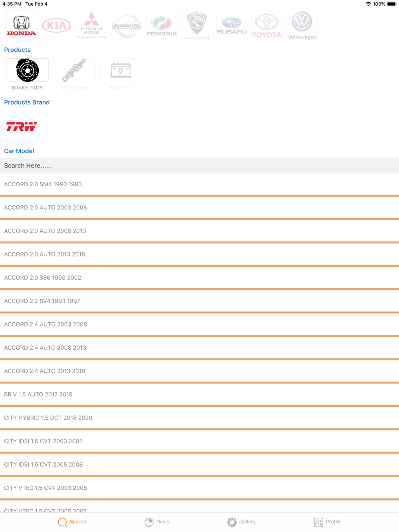Open the News tab
The height and width of the screenshot is (532, 399).
(x=157, y=522)
